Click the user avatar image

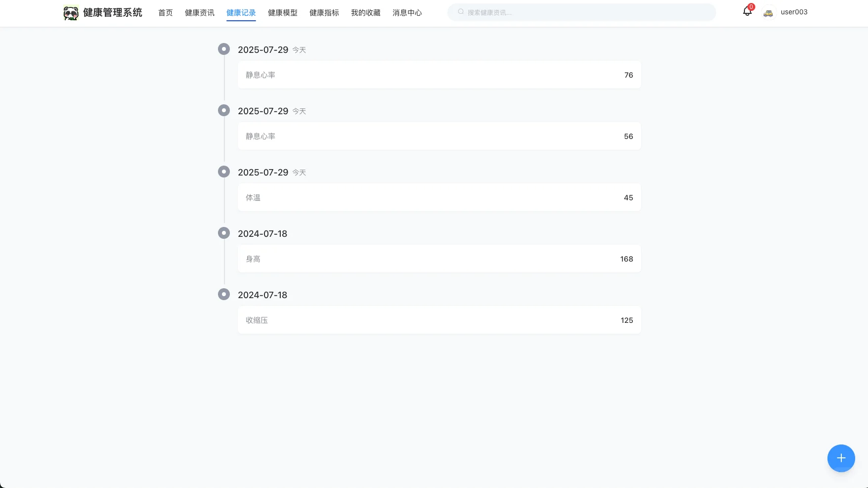(768, 12)
